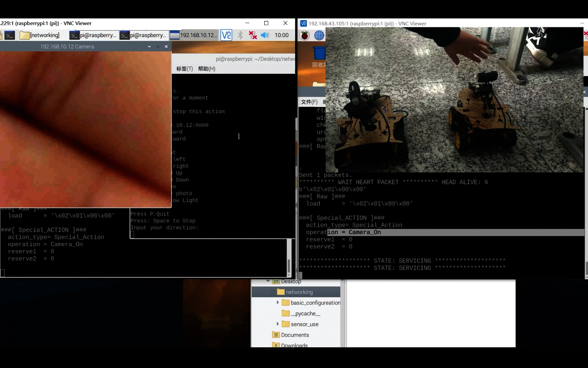Launch the web browser globe icon

point(319,35)
